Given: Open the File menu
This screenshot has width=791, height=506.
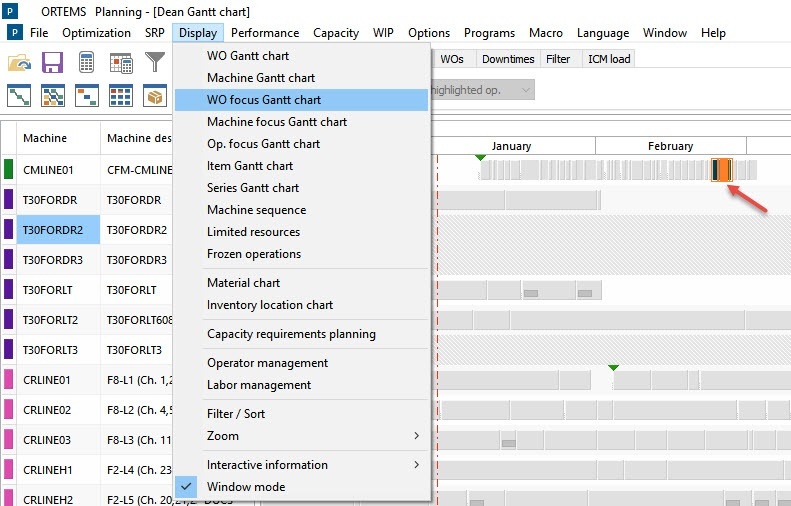Looking at the screenshot, I should coord(39,33).
